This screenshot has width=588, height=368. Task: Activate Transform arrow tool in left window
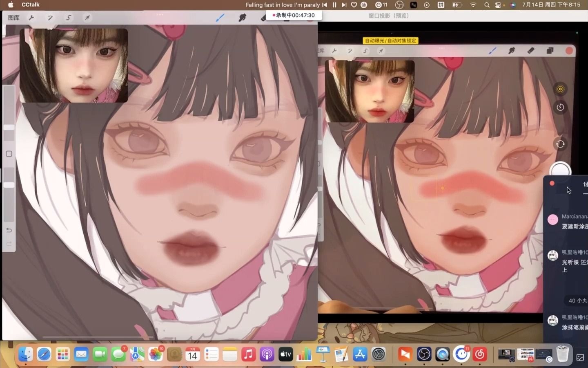(87, 18)
